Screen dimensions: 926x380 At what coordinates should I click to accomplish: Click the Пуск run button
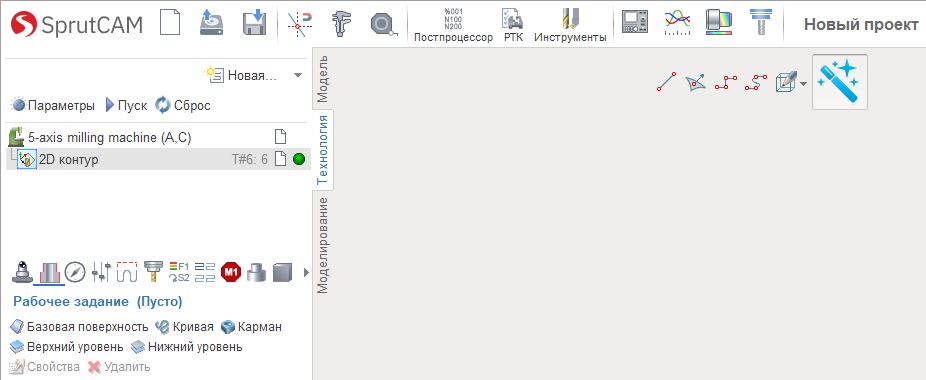[125, 106]
